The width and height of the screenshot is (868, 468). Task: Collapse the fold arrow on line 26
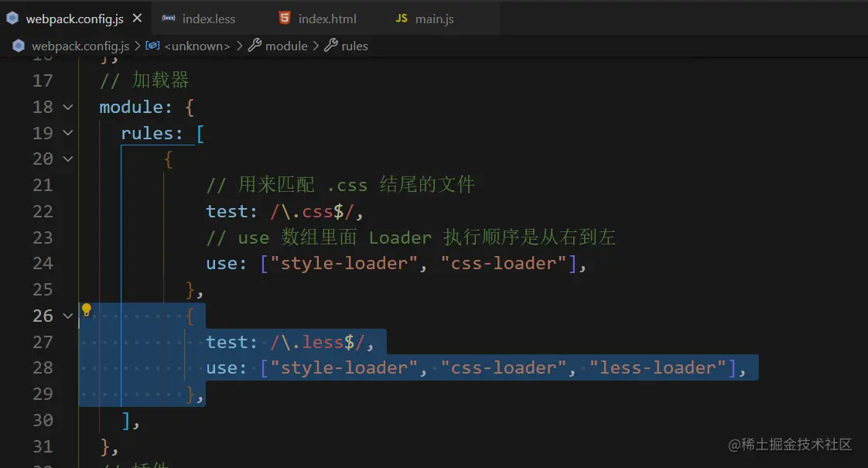[67, 316]
